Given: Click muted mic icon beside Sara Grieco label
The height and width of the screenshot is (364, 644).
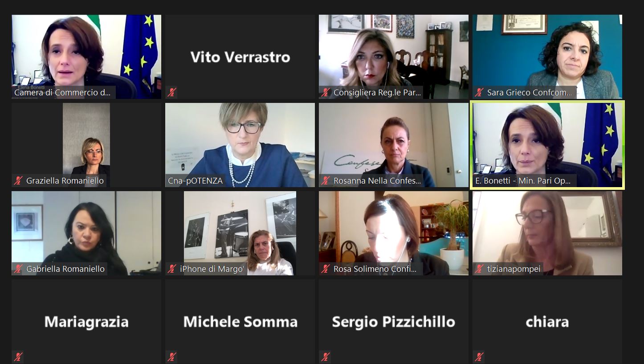Looking at the screenshot, I should coord(479,92).
